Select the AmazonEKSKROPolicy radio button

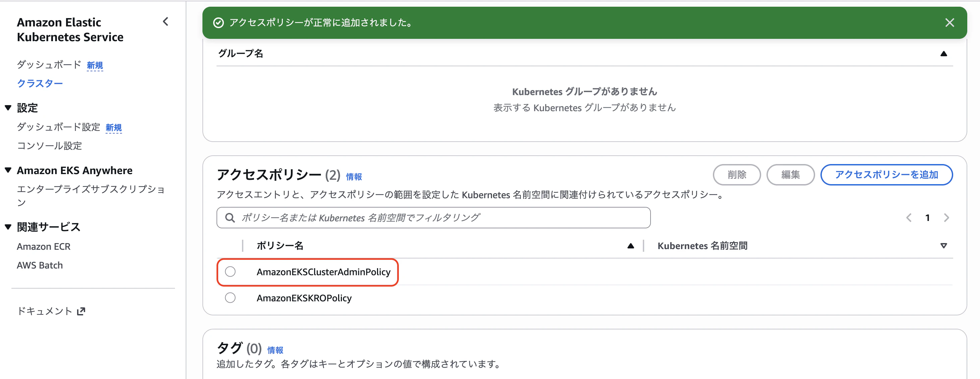pyautogui.click(x=230, y=298)
